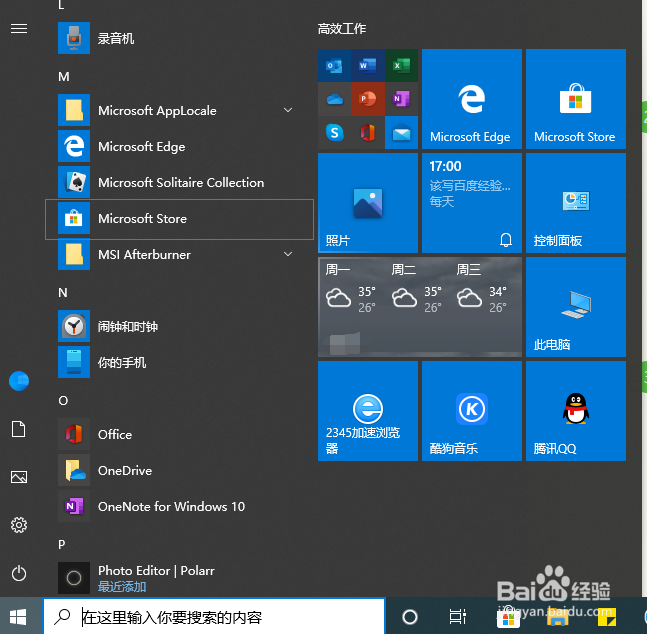Open Microsoft Solitaire Collection
Image resolution: width=647 pixels, height=634 pixels.
pyautogui.click(x=177, y=182)
